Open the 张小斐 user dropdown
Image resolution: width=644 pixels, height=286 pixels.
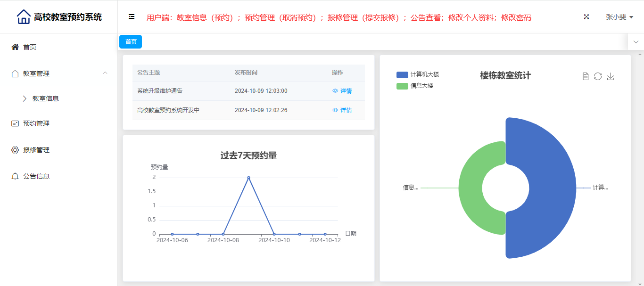pos(619,17)
